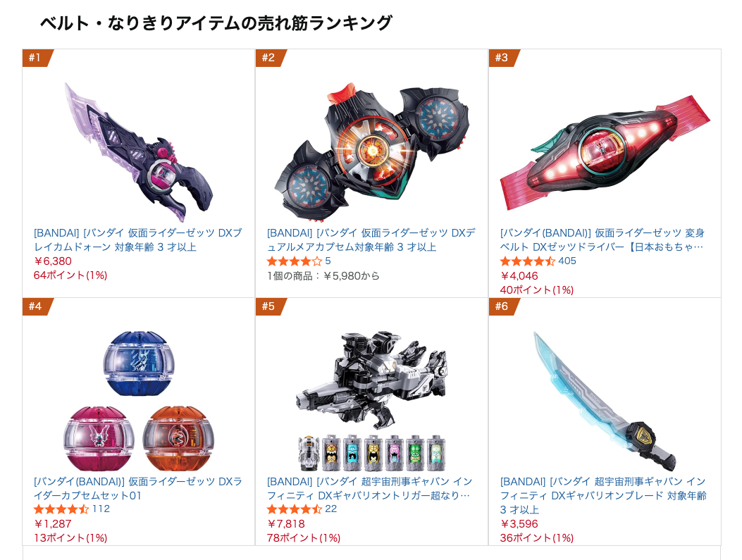Image resolution: width=742 pixels, height=560 pixels.
Task: Open the #3 red Zets Driver belt image
Action: click(605, 152)
